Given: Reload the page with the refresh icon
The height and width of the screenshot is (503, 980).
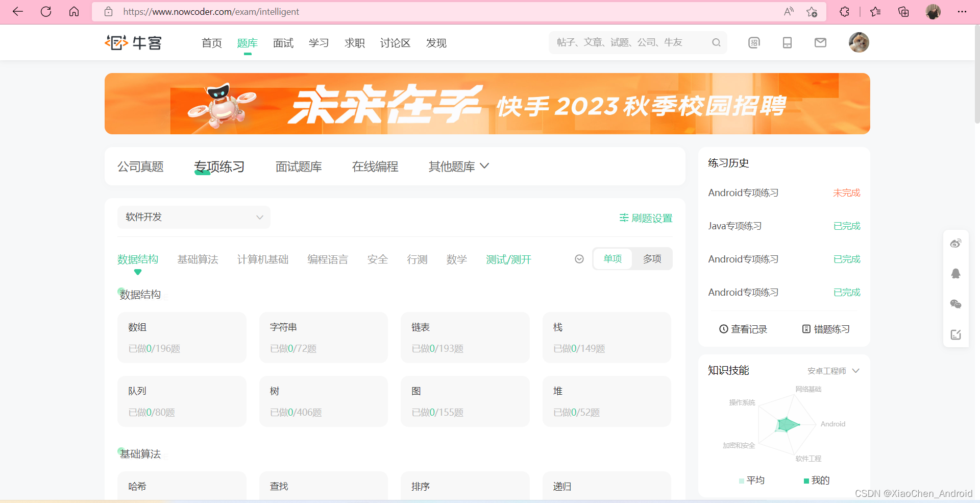Looking at the screenshot, I should [x=46, y=12].
